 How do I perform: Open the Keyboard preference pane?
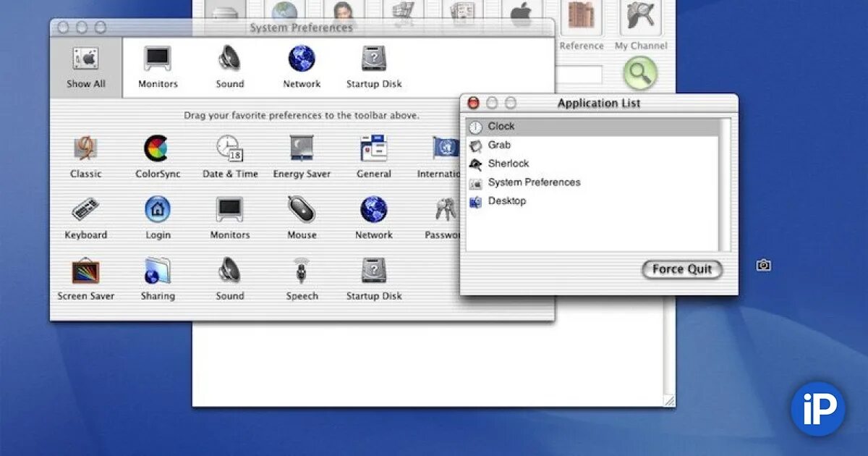coord(86,218)
